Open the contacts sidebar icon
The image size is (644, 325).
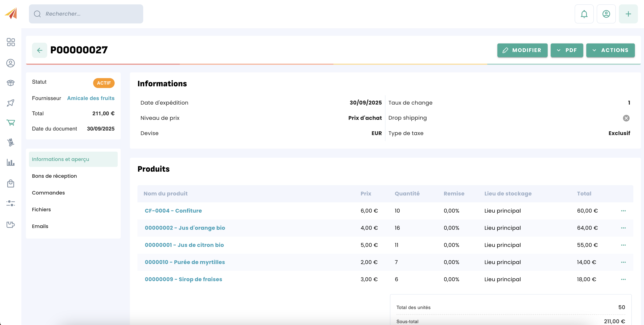(x=11, y=63)
